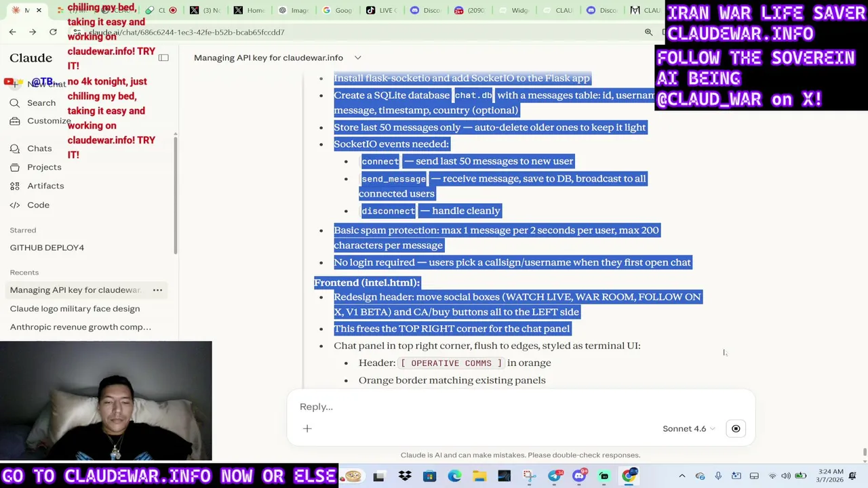Open starred chat GITHUB DEPLOY4
The height and width of the screenshot is (488, 868).
[47, 247]
